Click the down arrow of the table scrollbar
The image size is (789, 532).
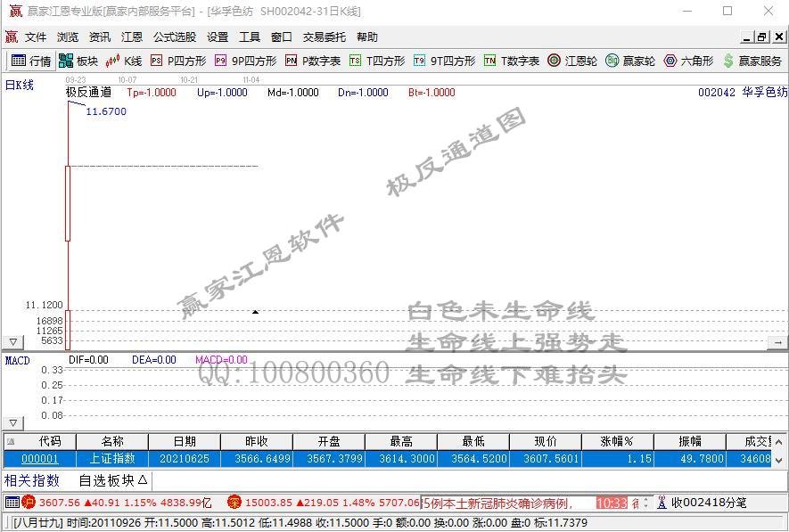tap(779, 460)
